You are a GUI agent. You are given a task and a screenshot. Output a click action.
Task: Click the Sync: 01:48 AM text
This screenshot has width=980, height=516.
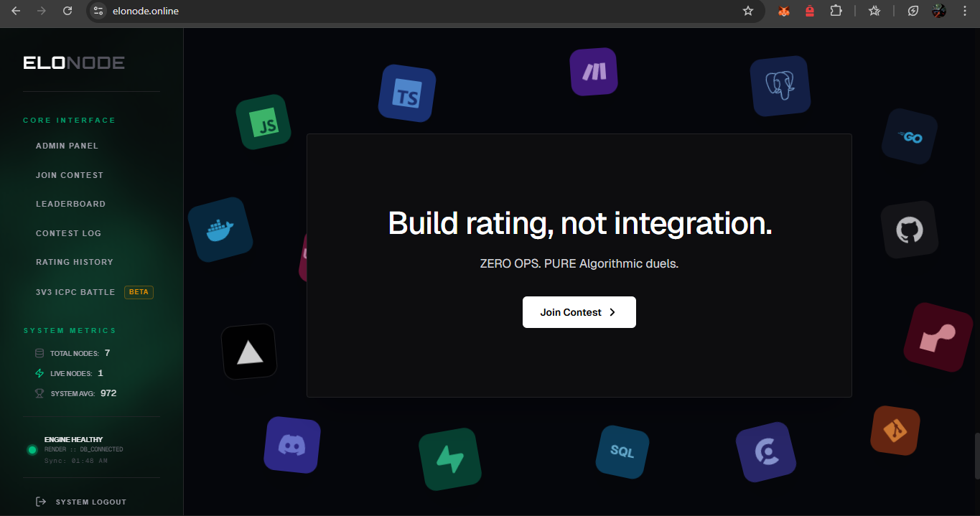[x=76, y=461]
